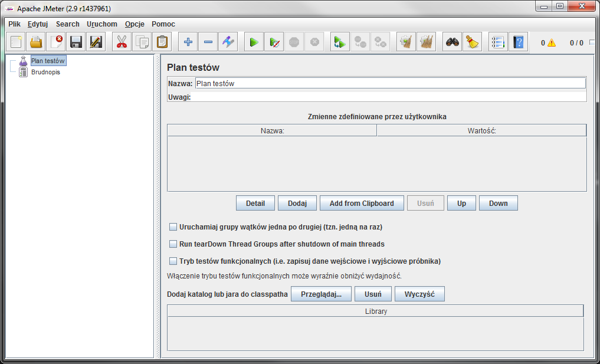Start remote engines with double-arrow play icon
This screenshot has width=600, height=364.
tap(340, 42)
